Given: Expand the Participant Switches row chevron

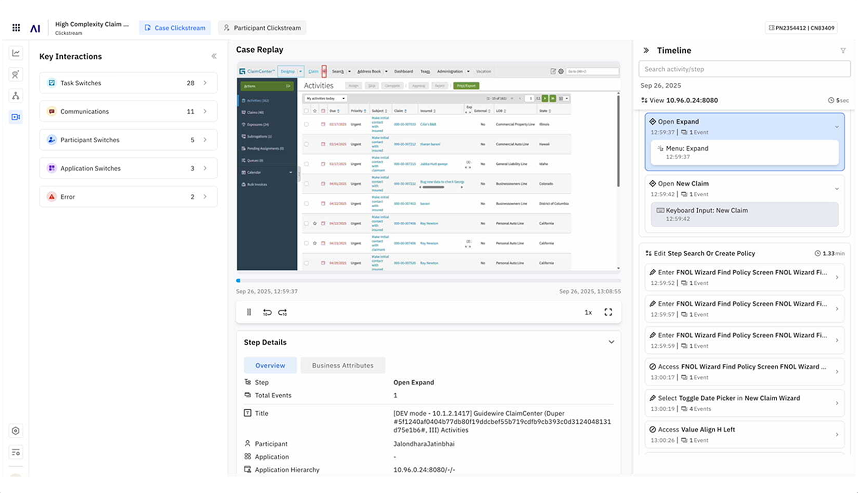Looking at the screenshot, I should [x=205, y=140].
